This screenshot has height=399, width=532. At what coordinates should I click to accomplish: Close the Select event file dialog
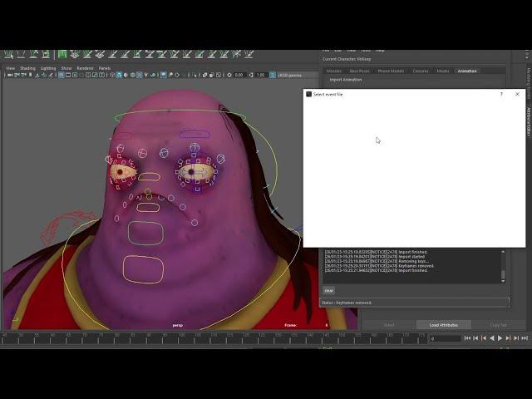(x=517, y=94)
